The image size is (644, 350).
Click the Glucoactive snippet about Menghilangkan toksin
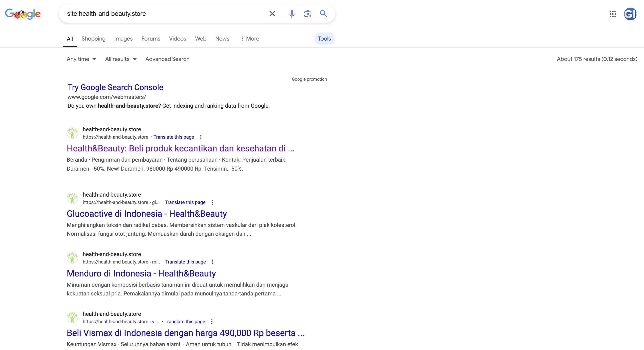182,229
